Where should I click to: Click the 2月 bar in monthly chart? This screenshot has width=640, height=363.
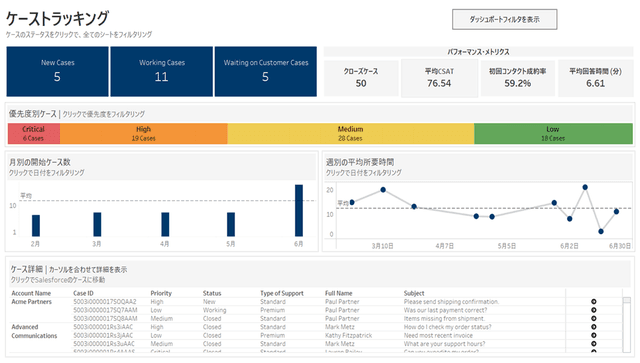pyautogui.click(x=36, y=226)
